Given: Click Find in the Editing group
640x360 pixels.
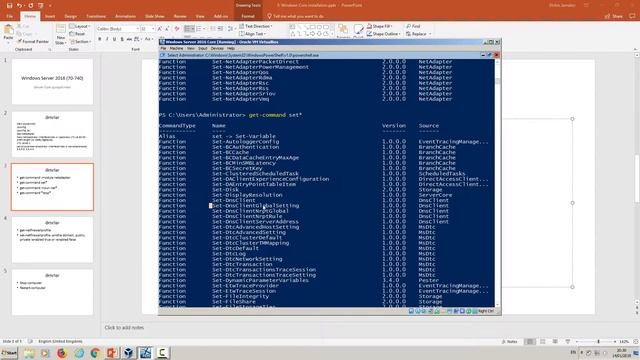Looking at the screenshot, I should [413, 26].
